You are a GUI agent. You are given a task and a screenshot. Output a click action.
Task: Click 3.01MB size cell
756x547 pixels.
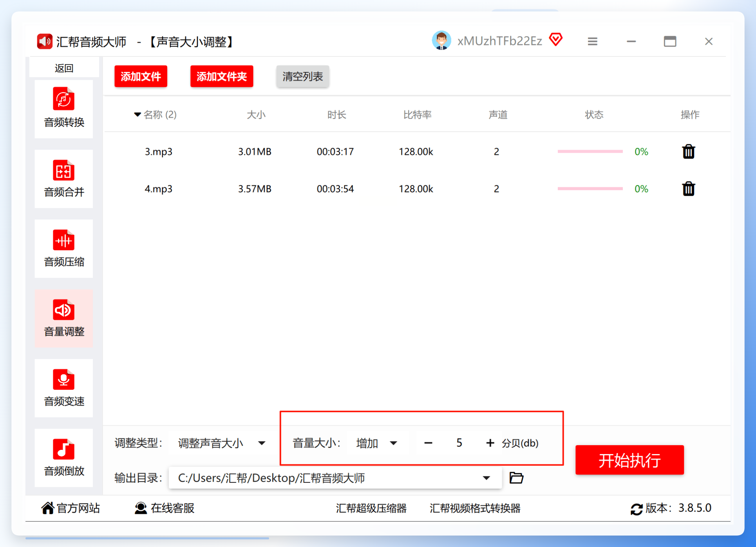coord(255,152)
